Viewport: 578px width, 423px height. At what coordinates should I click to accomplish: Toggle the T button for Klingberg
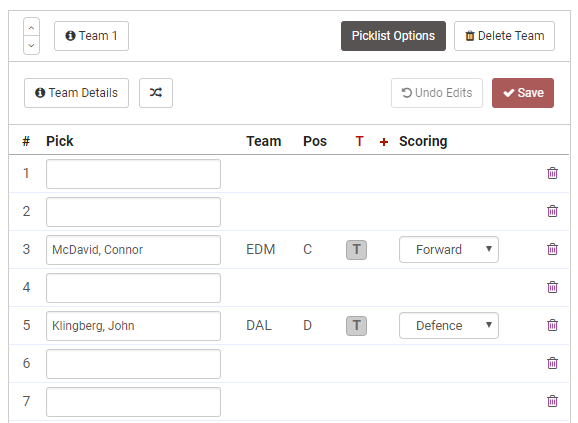[x=356, y=326]
